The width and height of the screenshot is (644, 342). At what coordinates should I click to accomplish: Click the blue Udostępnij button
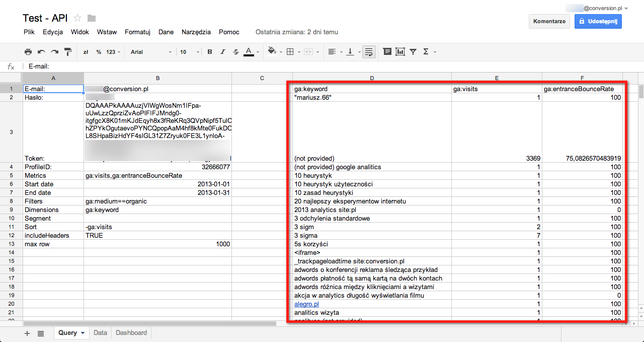[598, 22]
